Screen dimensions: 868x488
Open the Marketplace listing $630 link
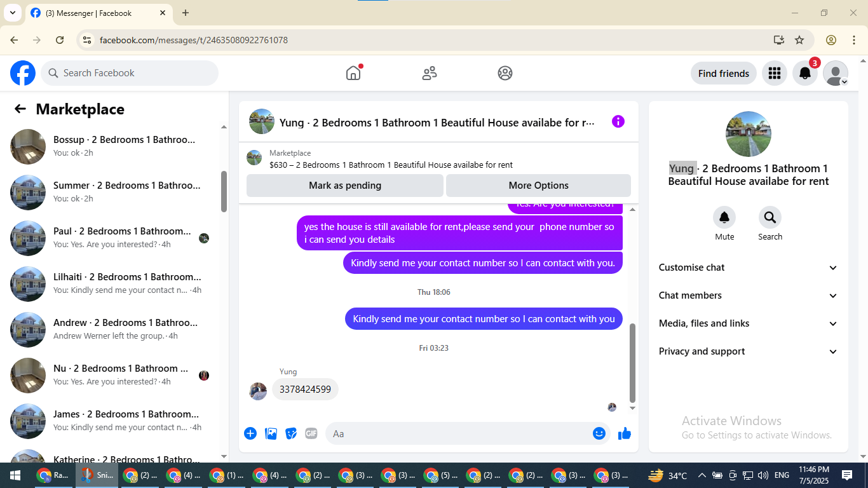pyautogui.click(x=391, y=165)
